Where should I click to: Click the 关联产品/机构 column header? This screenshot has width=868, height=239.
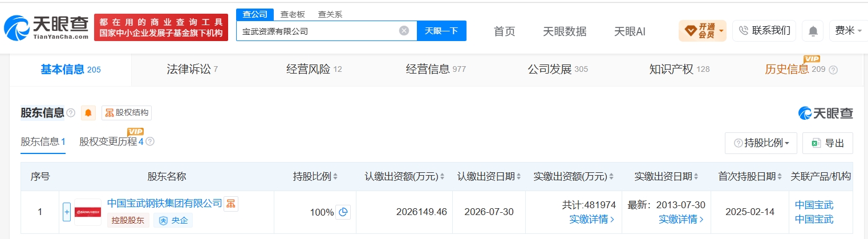pos(821,176)
